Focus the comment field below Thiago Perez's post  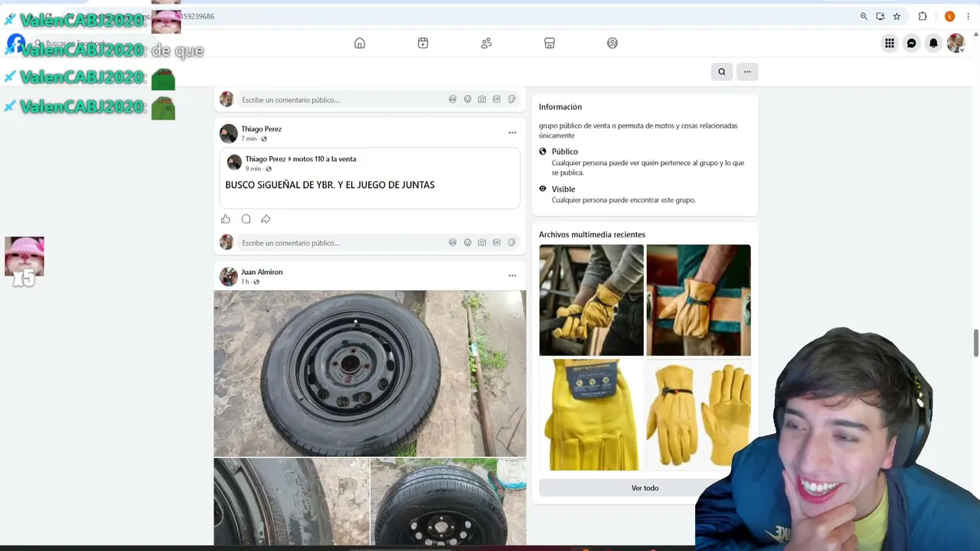click(x=378, y=243)
